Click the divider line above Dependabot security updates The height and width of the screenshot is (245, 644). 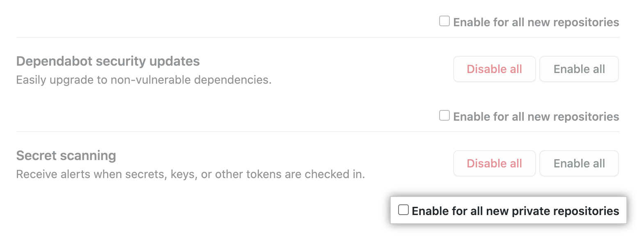coord(318,37)
